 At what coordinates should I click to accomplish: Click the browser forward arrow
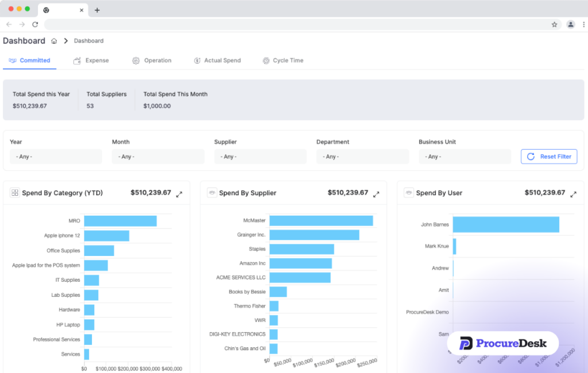coord(22,24)
